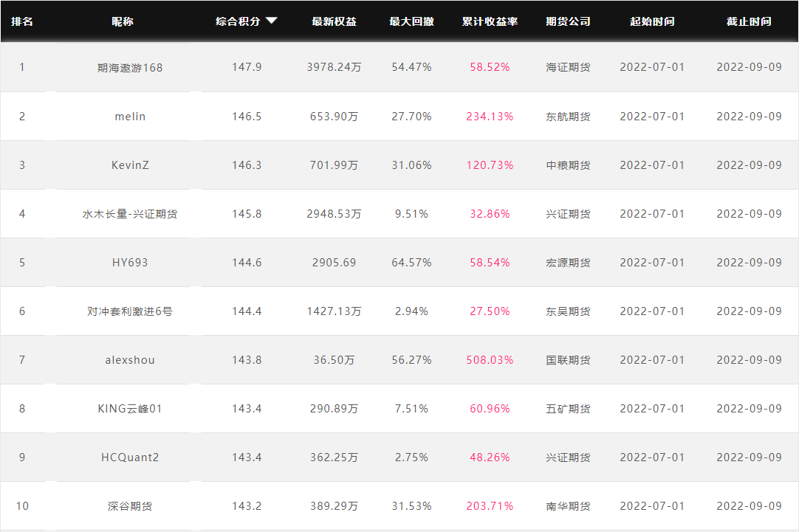
Task: Click the score 146.5
Action: [247, 117]
